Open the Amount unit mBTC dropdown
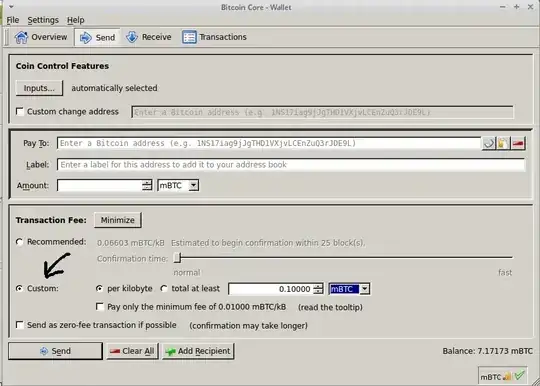Screen dimensions: 540x386 [x=178, y=185]
